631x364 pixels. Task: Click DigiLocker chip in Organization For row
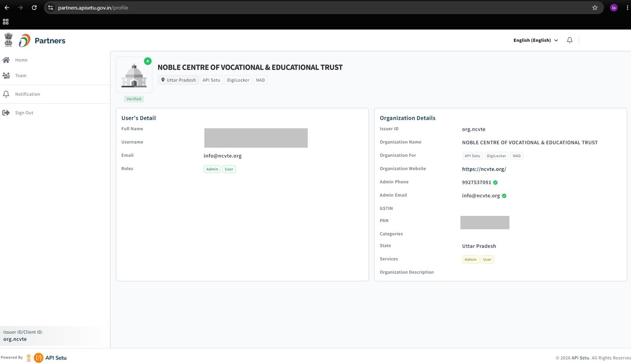pos(497,156)
